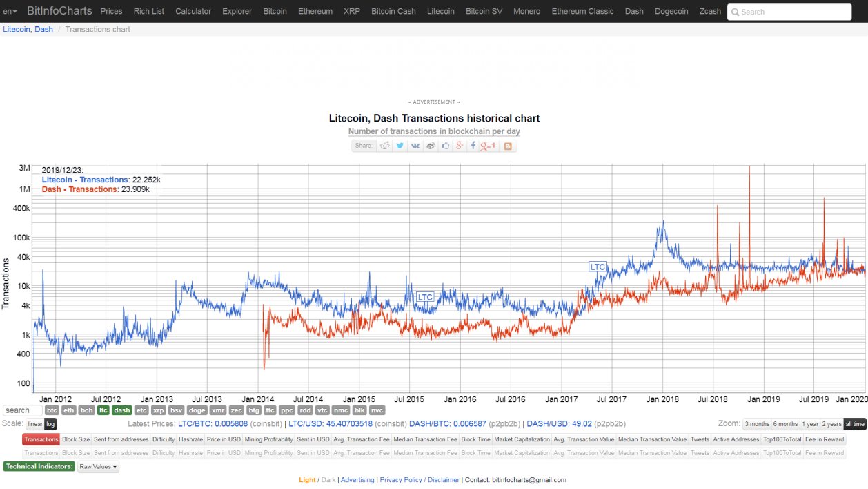Image resolution: width=868 pixels, height=489 pixels.
Task: Open Rich List in the navbar
Action: click(x=149, y=11)
